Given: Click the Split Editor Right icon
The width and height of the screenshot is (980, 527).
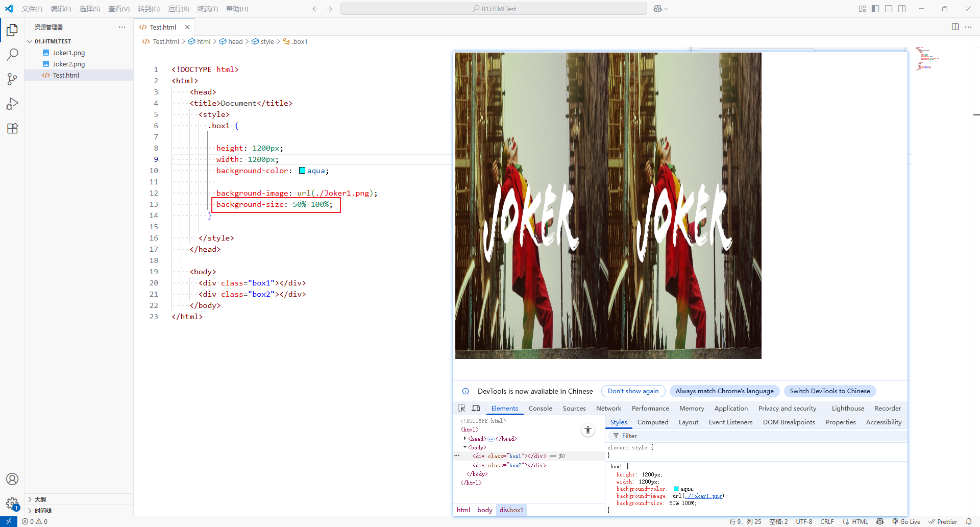Looking at the screenshot, I should tap(955, 27).
